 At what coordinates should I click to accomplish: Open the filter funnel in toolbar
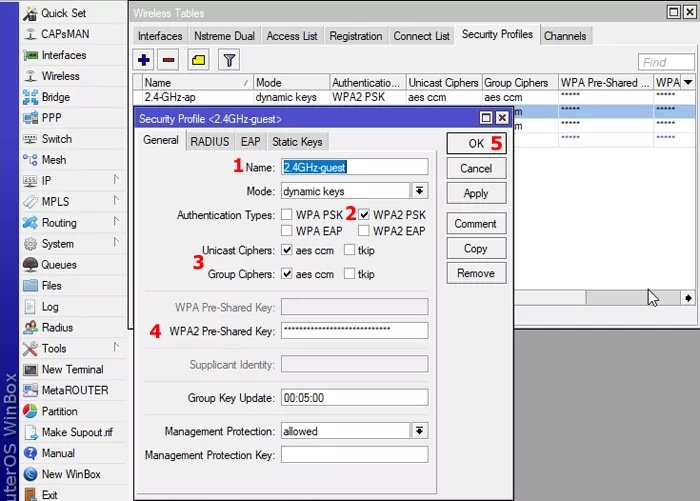pyautogui.click(x=229, y=60)
